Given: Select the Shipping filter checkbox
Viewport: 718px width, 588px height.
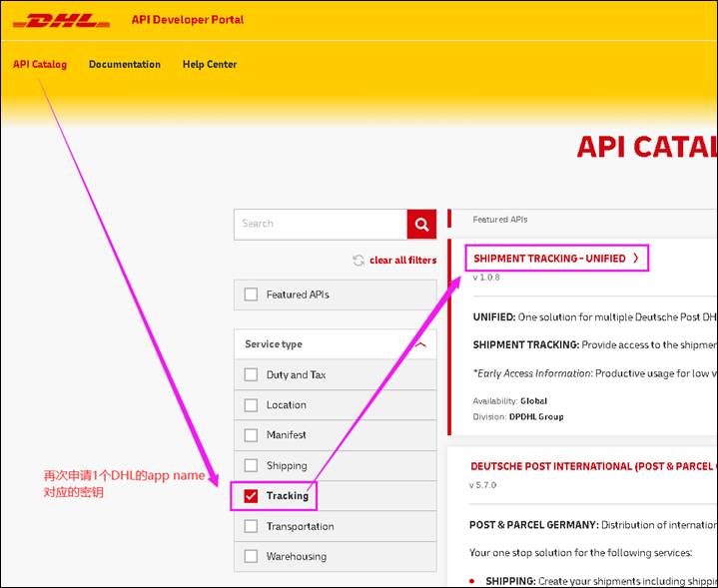Looking at the screenshot, I should point(251,466).
